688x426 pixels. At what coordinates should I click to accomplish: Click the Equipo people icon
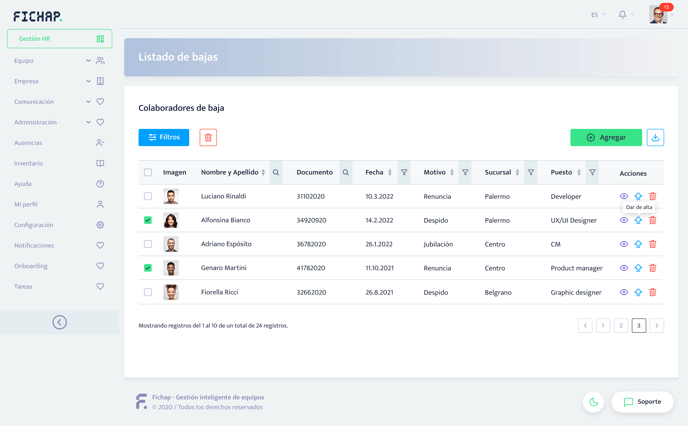click(x=100, y=61)
